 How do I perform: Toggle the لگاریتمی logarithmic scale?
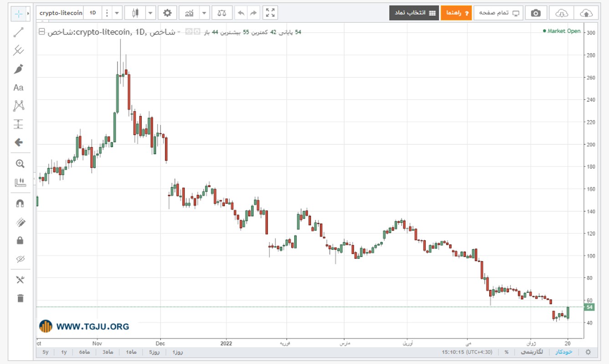tap(532, 352)
